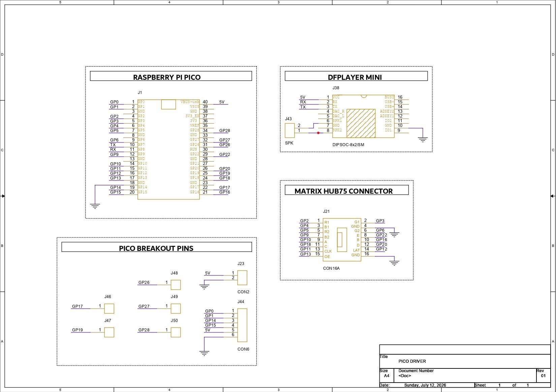Click the SPK1 pin name on the DFPlayer

pos(337,121)
